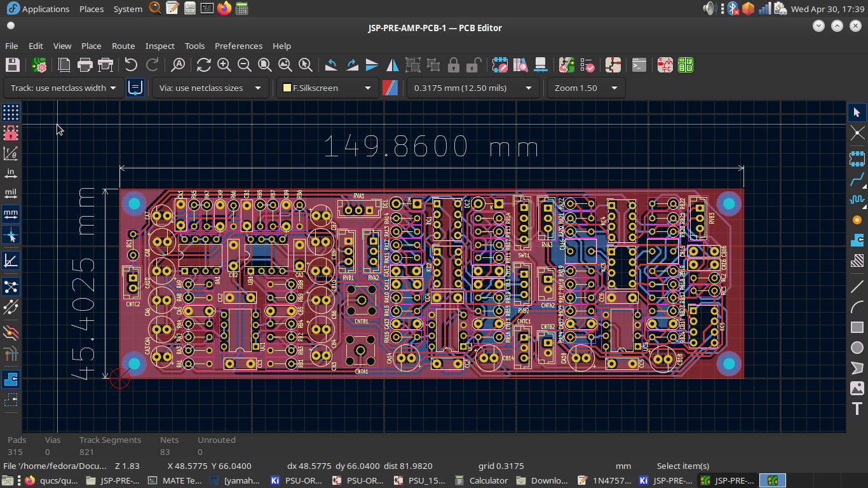Viewport: 868px width, 488px height.
Task: Switch units to millimeters
Action: point(11,213)
